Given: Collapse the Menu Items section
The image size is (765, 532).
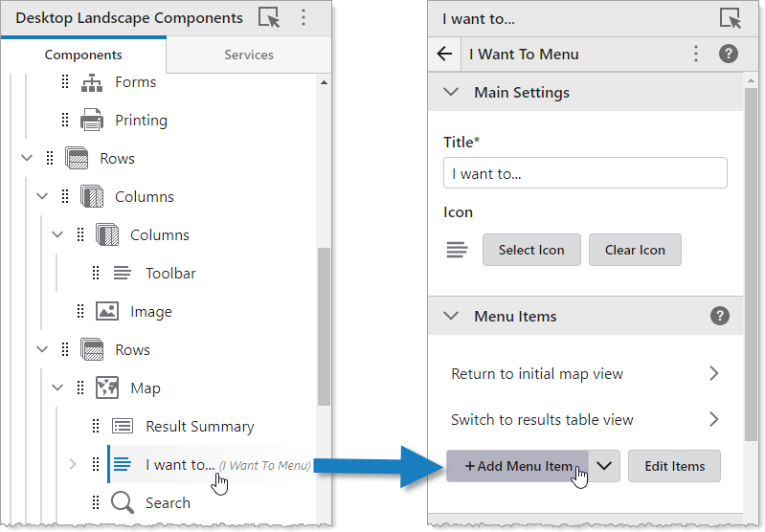Looking at the screenshot, I should pos(451,316).
